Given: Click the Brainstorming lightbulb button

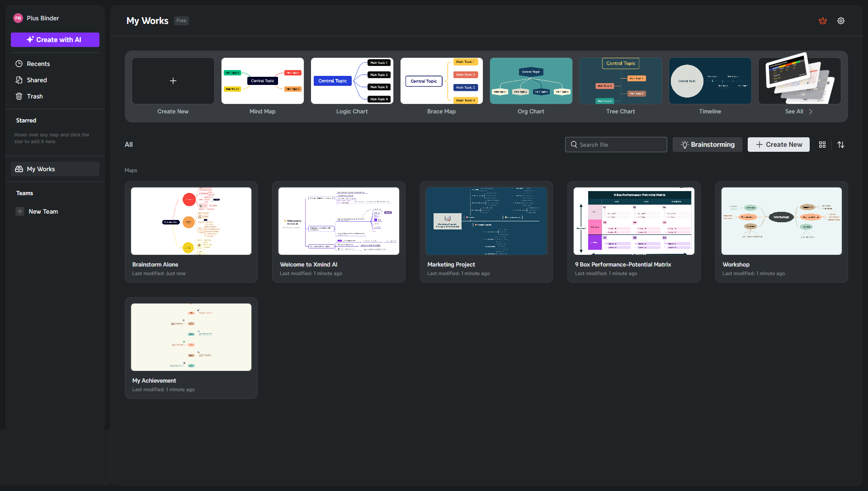Looking at the screenshot, I should tap(707, 145).
